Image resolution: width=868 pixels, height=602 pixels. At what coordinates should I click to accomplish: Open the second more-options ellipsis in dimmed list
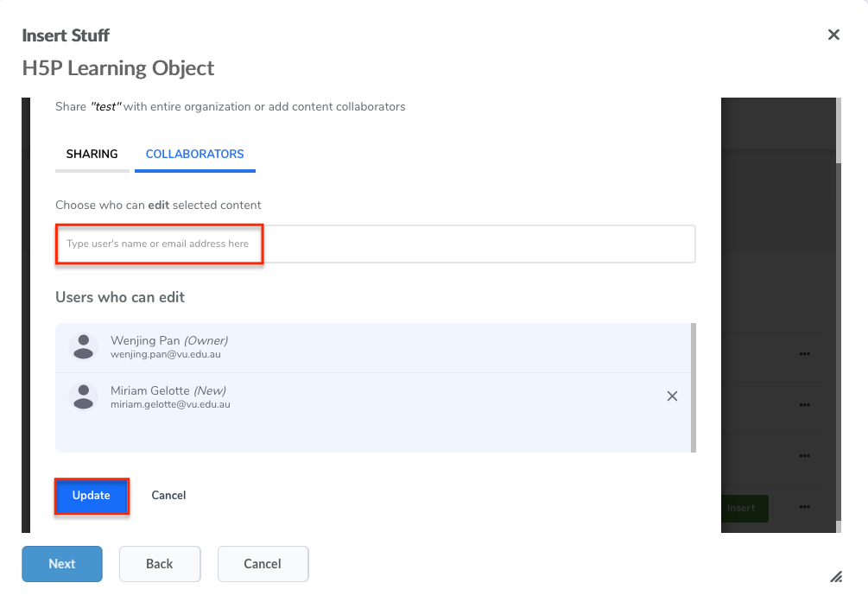pos(804,405)
